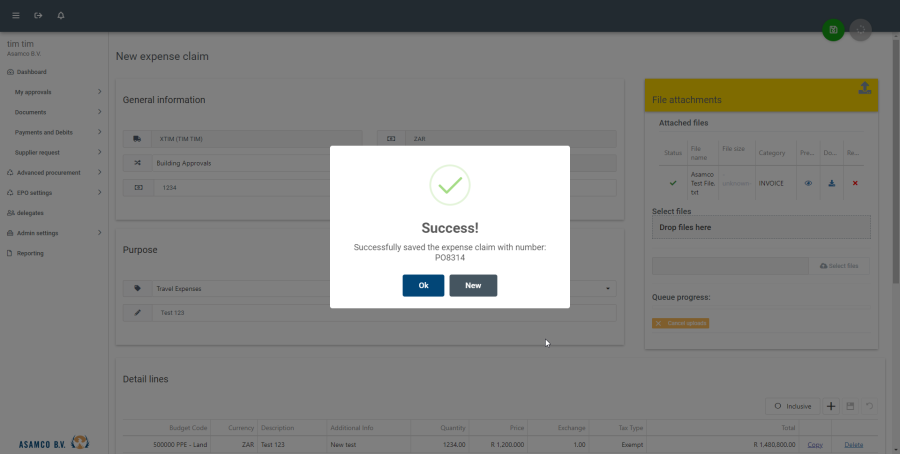Viewport: 900px width, 454px height.
Task: Toggle the Inclusive tax option
Action: [792, 406]
